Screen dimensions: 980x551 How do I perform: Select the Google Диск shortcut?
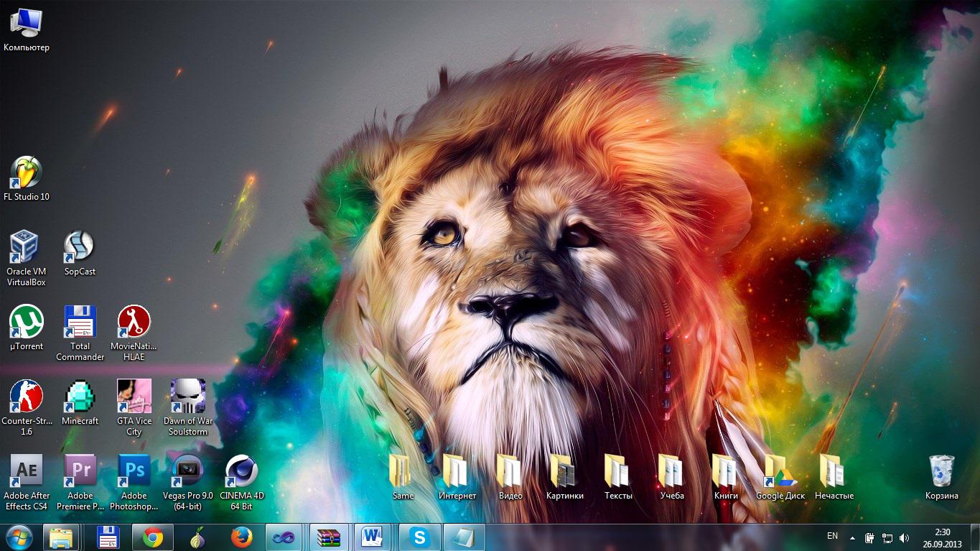coord(780,478)
